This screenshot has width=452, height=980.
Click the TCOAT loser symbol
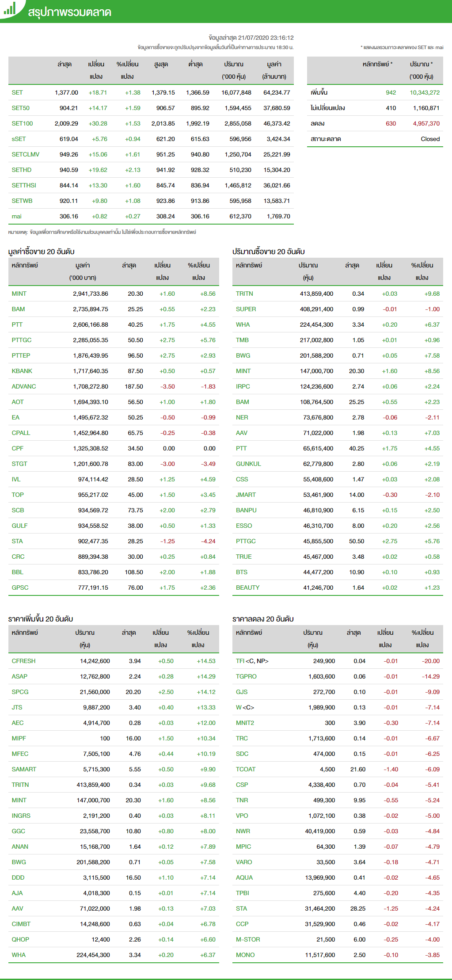(x=246, y=769)
